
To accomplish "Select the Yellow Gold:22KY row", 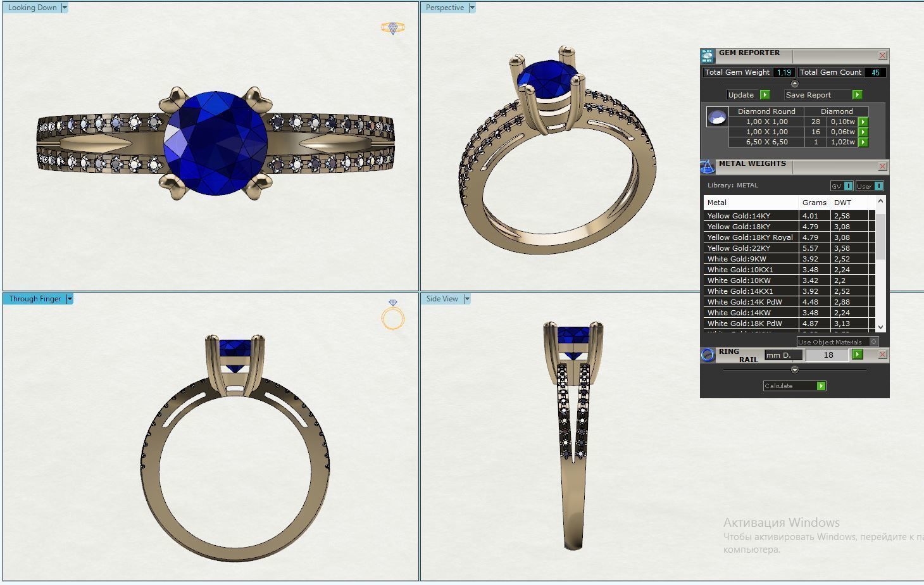I will (789, 248).
